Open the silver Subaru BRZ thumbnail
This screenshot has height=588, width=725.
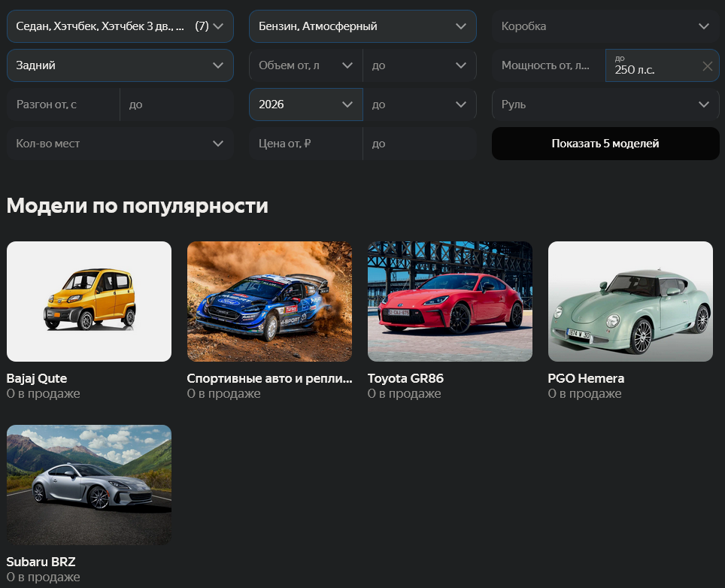(x=89, y=485)
